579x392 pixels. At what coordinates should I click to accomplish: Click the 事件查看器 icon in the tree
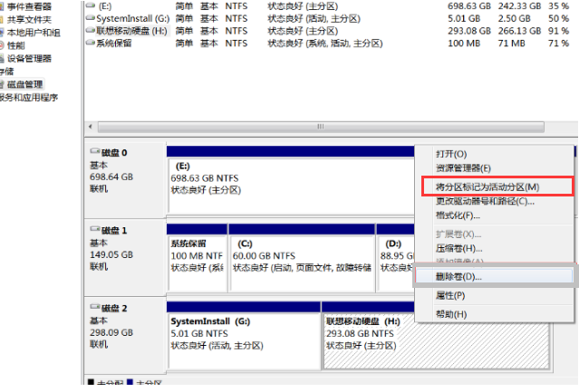coord(3,6)
